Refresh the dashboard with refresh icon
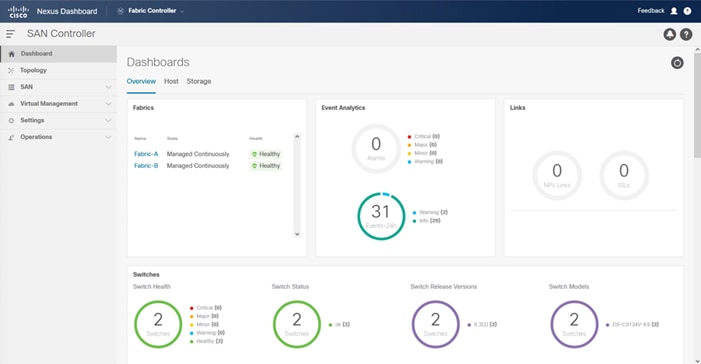701x364 pixels. coord(677,63)
